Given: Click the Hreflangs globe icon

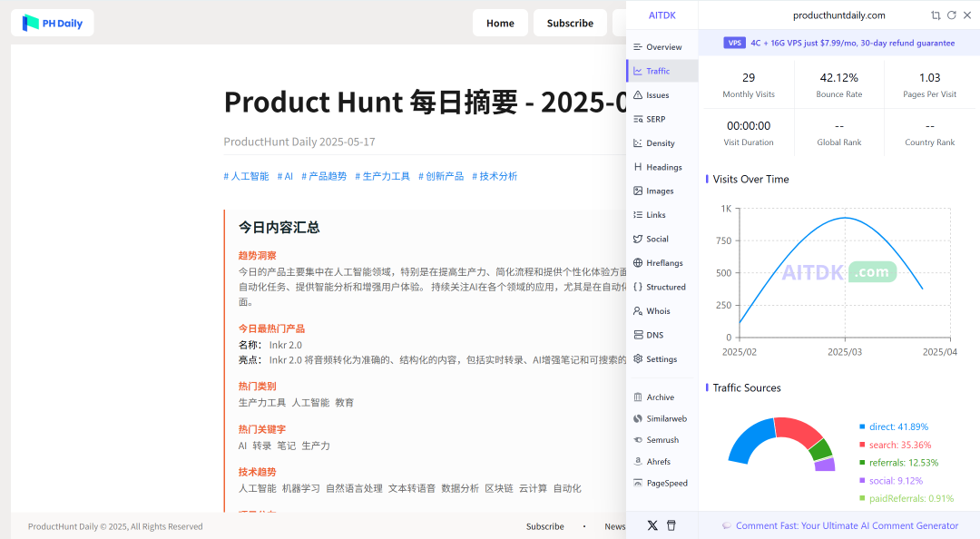Looking at the screenshot, I should [x=638, y=262].
